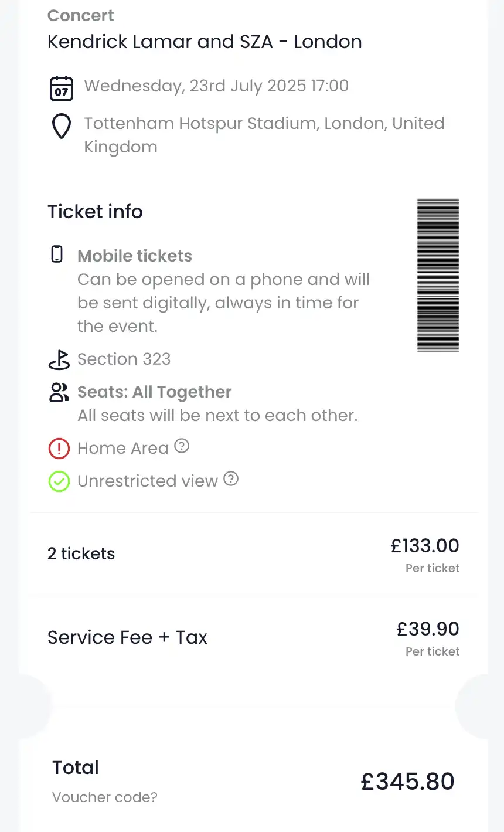This screenshot has width=504, height=832.
Task: Open the Unrestricted view question mark hint
Action: tap(231, 479)
